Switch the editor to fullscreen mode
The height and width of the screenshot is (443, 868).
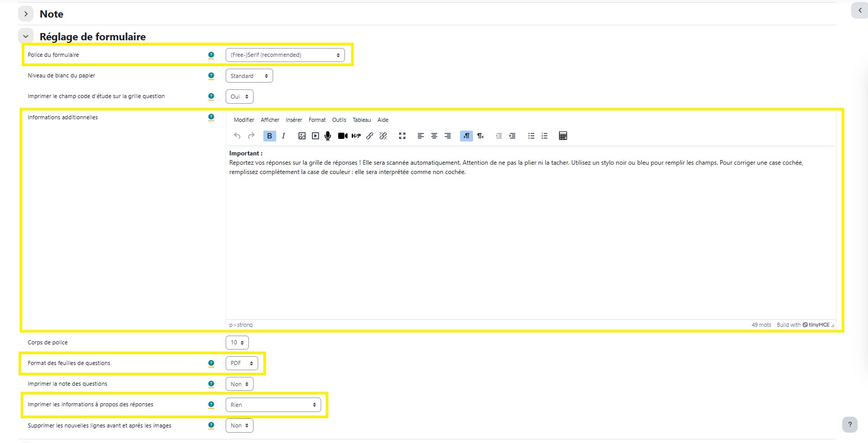pyautogui.click(x=402, y=136)
